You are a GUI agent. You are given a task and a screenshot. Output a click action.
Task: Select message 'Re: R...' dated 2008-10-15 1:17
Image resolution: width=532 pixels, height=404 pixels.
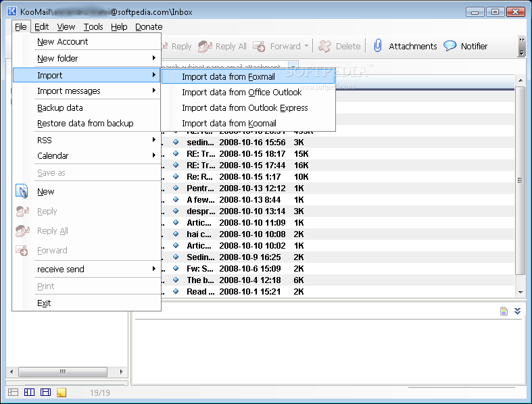tap(337, 177)
